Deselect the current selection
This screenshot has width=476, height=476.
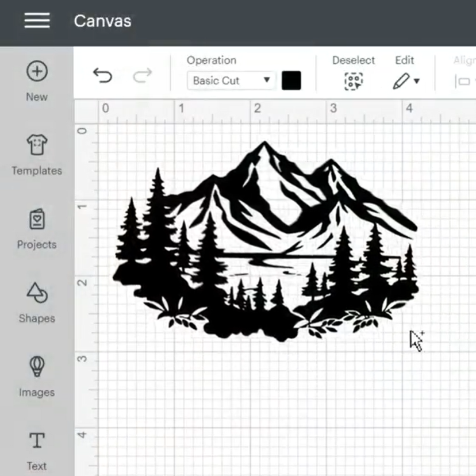(353, 80)
